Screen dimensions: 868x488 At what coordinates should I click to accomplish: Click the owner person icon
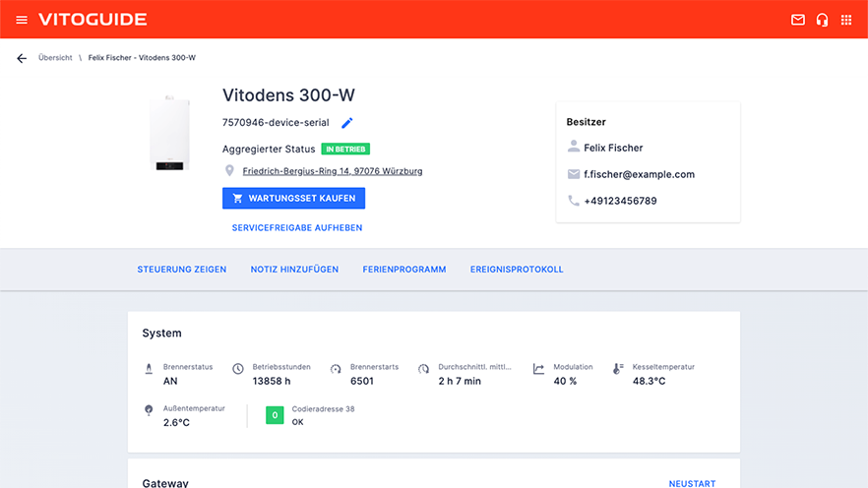pyautogui.click(x=574, y=147)
